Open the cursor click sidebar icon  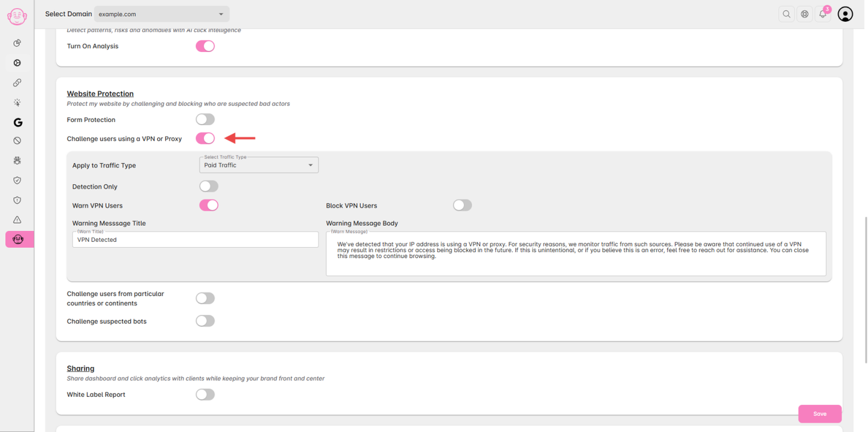[17, 102]
